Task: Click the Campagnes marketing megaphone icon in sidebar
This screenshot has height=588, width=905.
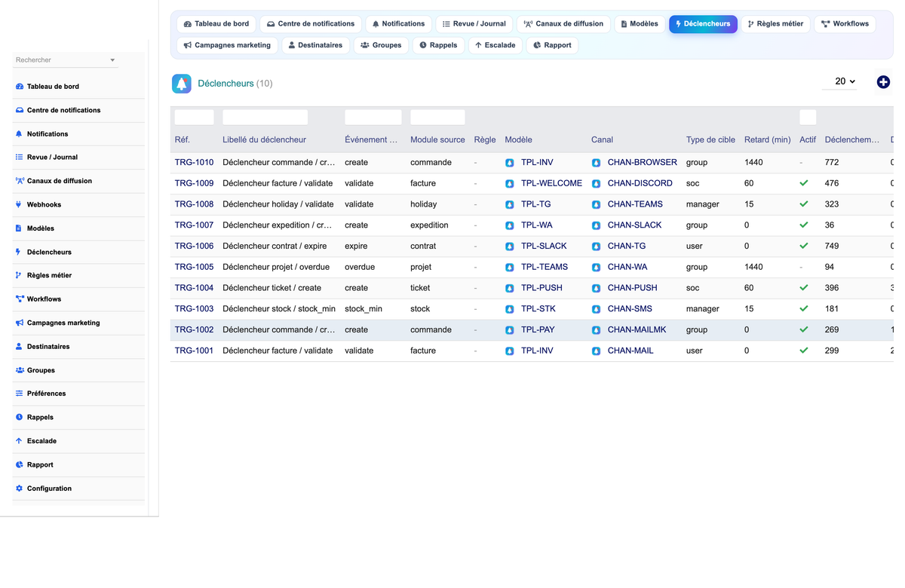Action: point(19,323)
